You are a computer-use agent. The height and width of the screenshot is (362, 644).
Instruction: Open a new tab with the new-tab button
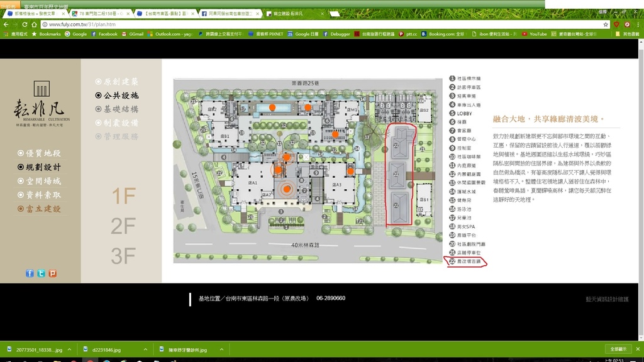pos(335,14)
